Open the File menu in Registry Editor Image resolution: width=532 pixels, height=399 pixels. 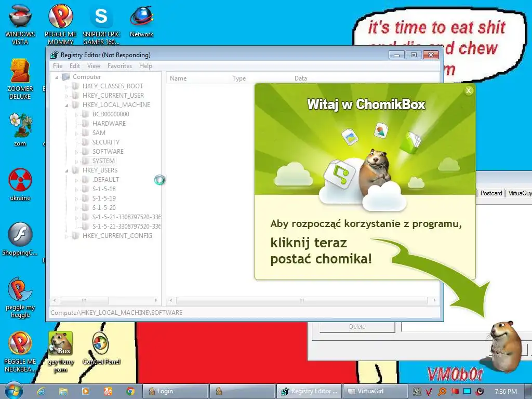(57, 66)
